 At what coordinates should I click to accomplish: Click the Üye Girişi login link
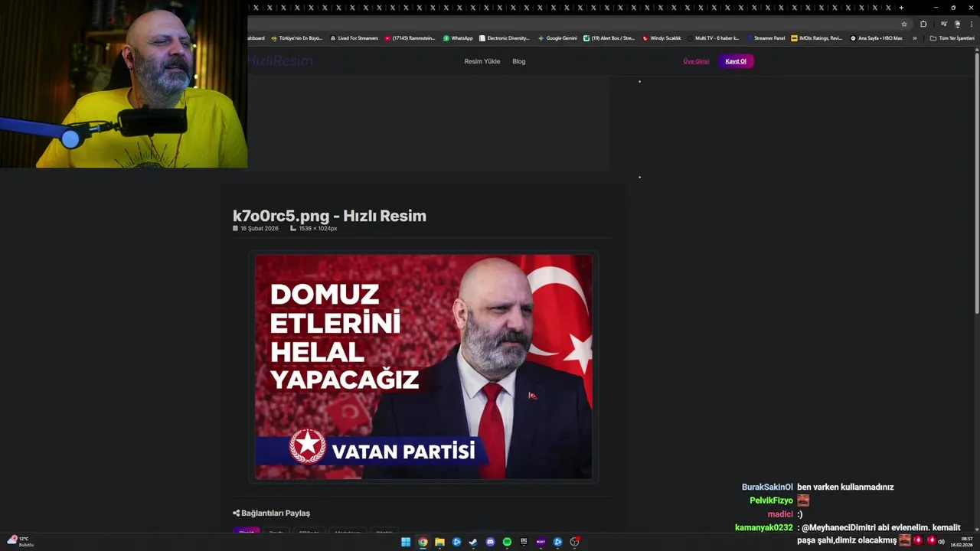696,61
